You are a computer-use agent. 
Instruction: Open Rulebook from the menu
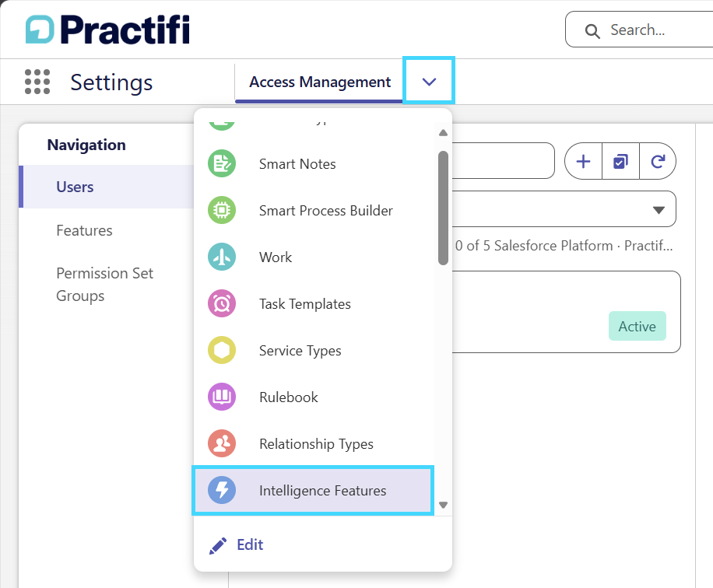[x=314, y=397]
